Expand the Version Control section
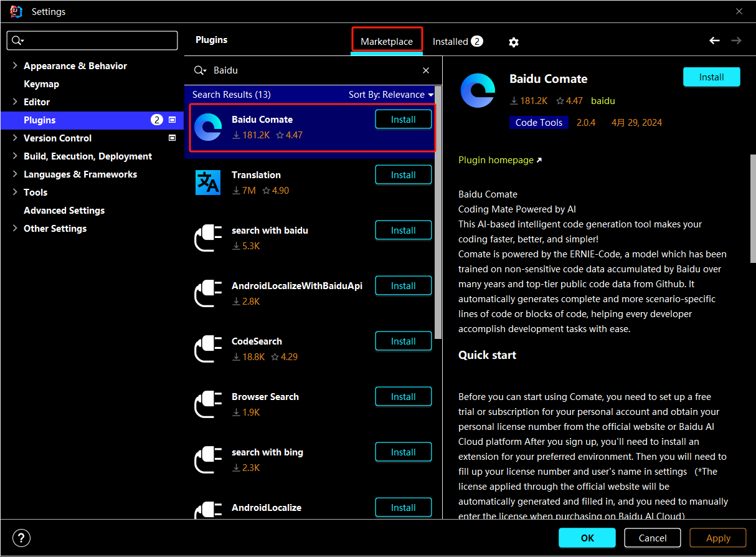This screenshot has width=756, height=557. point(15,138)
